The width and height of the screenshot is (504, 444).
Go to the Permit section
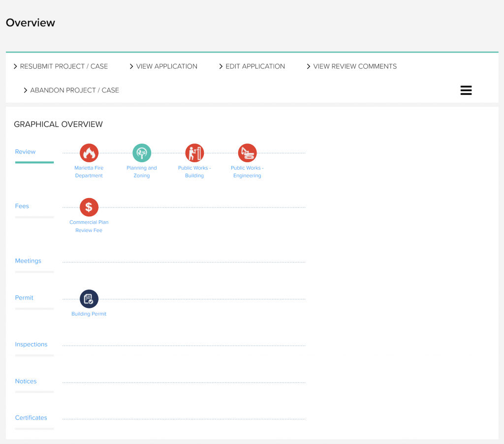[24, 297]
